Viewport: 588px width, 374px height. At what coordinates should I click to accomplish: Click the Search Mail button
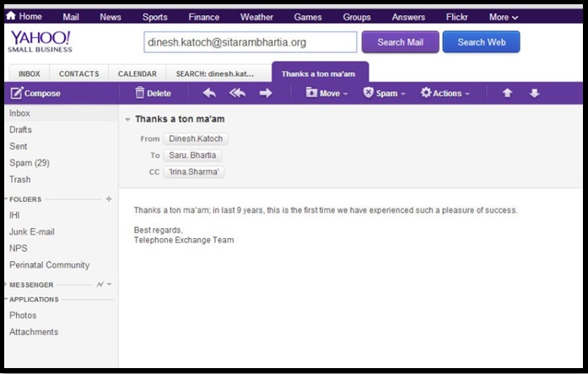click(400, 42)
